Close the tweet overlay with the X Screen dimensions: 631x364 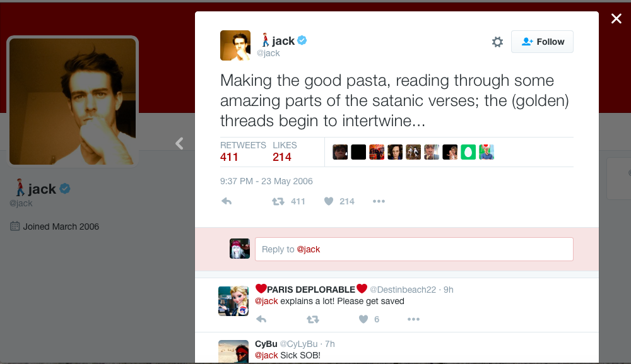click(x=616, y=18)
